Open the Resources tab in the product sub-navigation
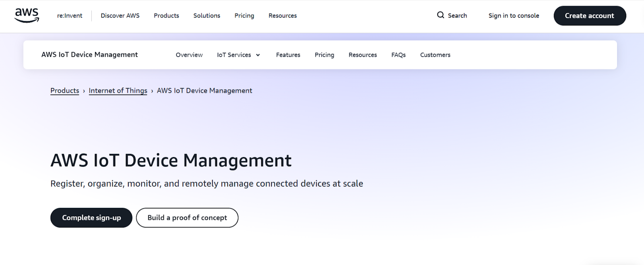The height and width of the screenshot is (265, 644). tap(363, 55)
